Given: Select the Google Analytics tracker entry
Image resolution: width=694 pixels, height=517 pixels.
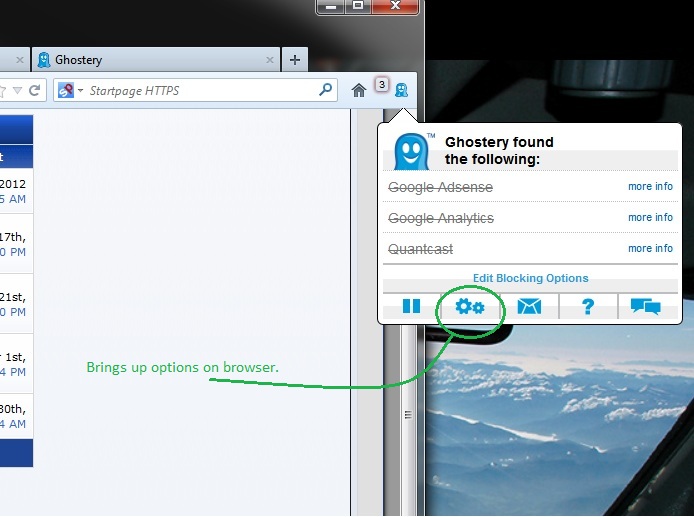Looking at the screenshot, I should tap(441, 218).
